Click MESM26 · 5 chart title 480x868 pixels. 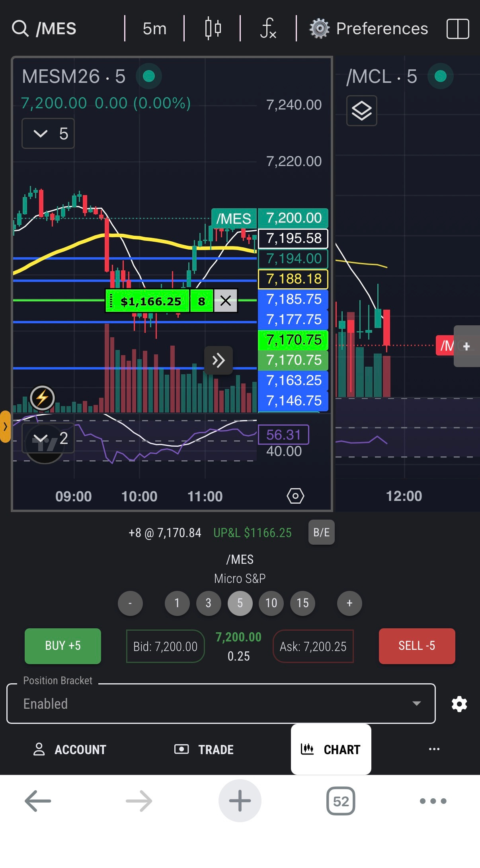click(74, 76)
